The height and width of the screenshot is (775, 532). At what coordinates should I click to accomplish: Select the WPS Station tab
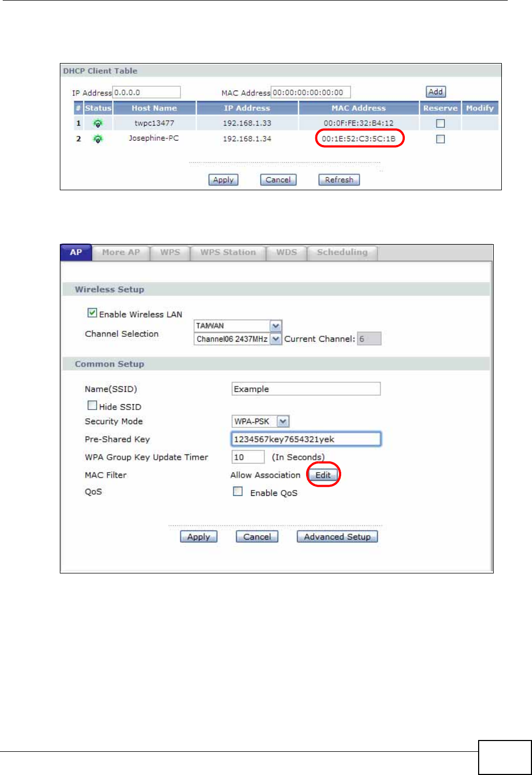point(228,252)
